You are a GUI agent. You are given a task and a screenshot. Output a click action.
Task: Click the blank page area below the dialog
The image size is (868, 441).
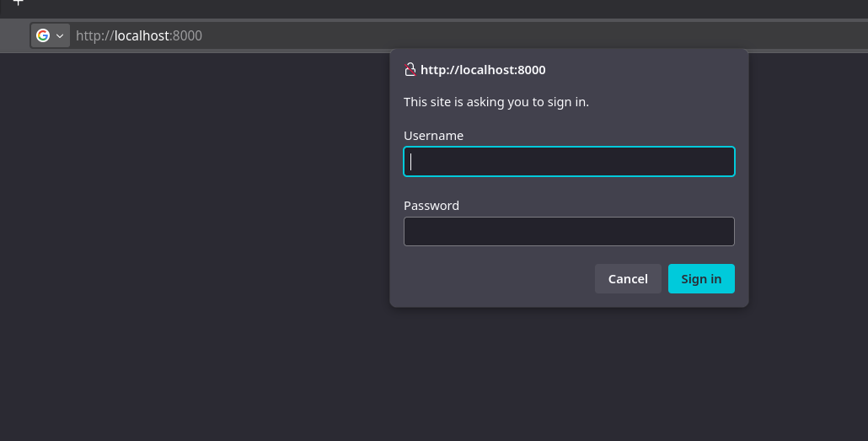(x=569, y=371)
